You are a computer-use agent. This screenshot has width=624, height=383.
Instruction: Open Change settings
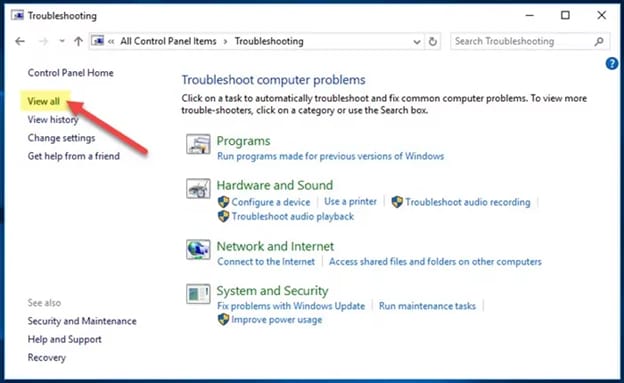[x=61, y=138]
